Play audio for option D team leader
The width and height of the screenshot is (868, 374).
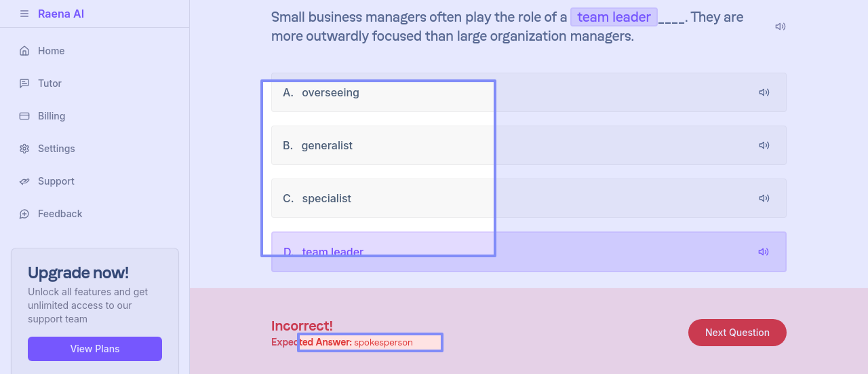[x=764, y=252]
